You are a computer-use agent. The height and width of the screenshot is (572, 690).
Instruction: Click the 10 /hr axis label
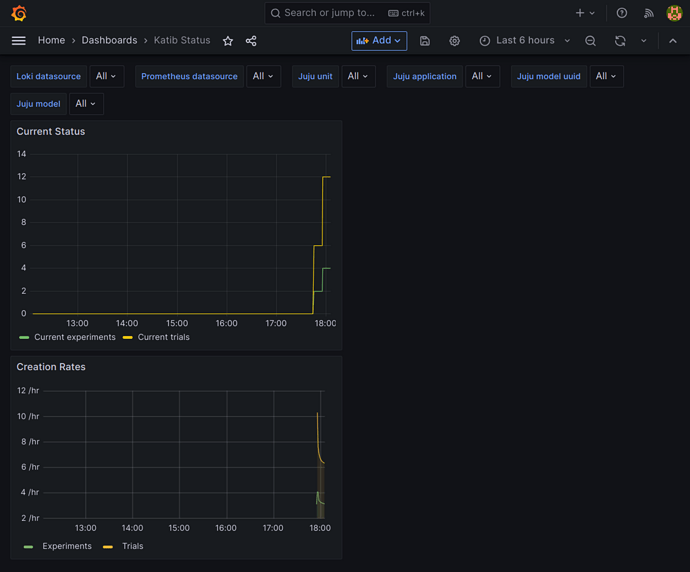click(x=28, y=416)
